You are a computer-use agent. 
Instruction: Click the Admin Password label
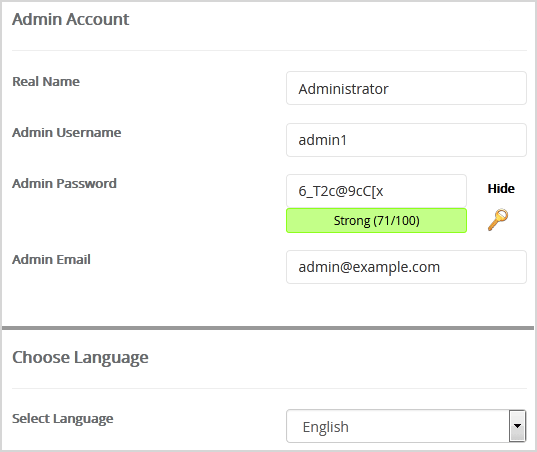[x=64, y=184]
